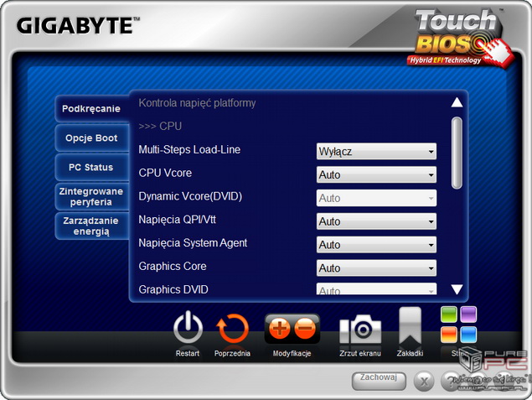Click the orange minus Modyfikacje button
Viewport: 532px width, 400px height.
[x=305, y=329]
